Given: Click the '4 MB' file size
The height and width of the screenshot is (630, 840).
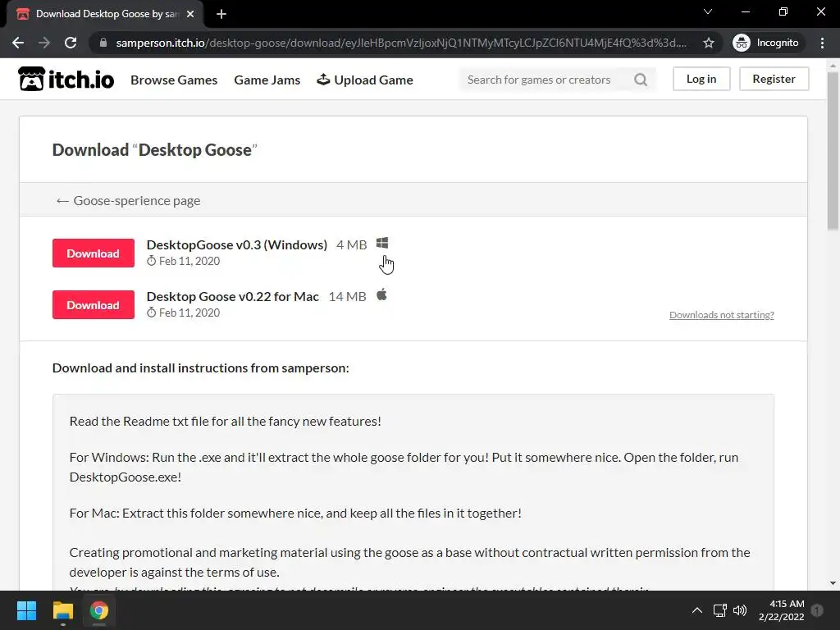Looking at the screenshot, I should 351,244.
